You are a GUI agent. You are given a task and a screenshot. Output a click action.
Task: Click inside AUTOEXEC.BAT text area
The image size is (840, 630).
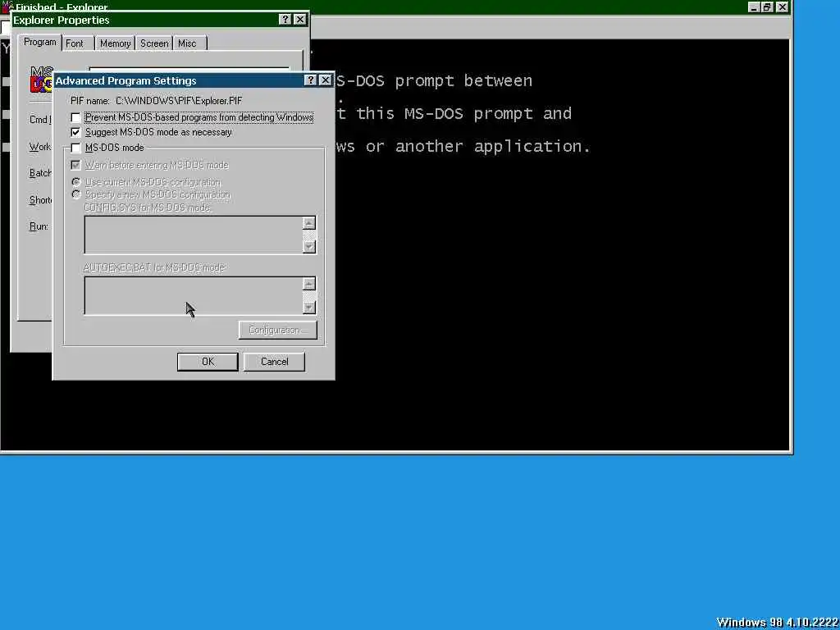click(x=193, y=295)
